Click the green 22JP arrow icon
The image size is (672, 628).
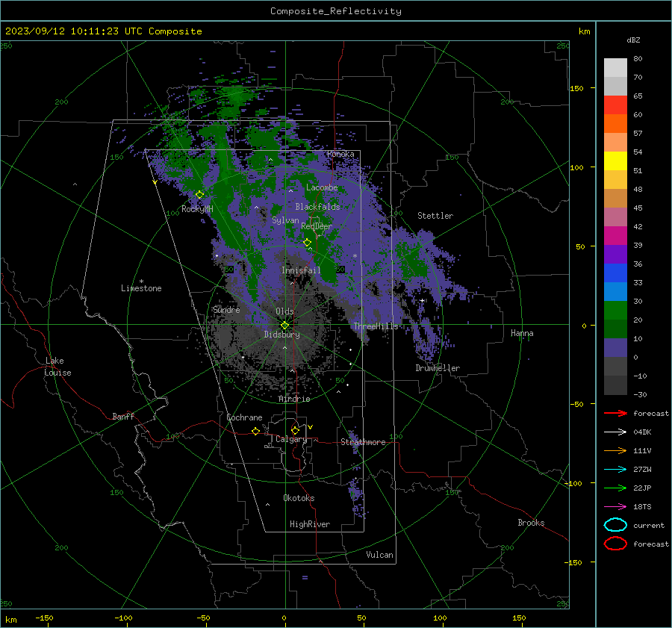tap(615, 488)
